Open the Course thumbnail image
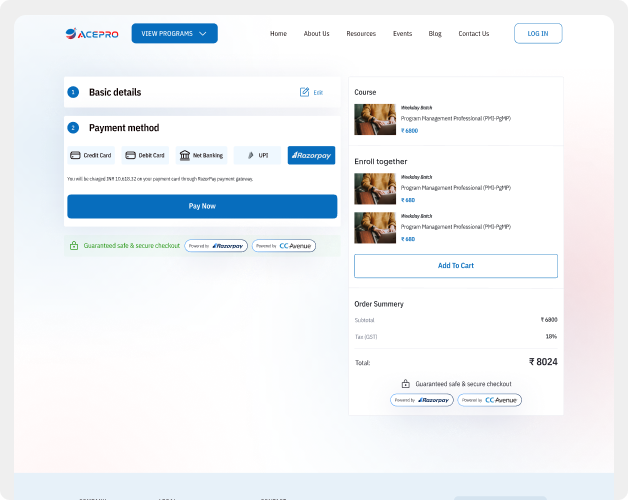Screen dimensions: 628x500 375,119
